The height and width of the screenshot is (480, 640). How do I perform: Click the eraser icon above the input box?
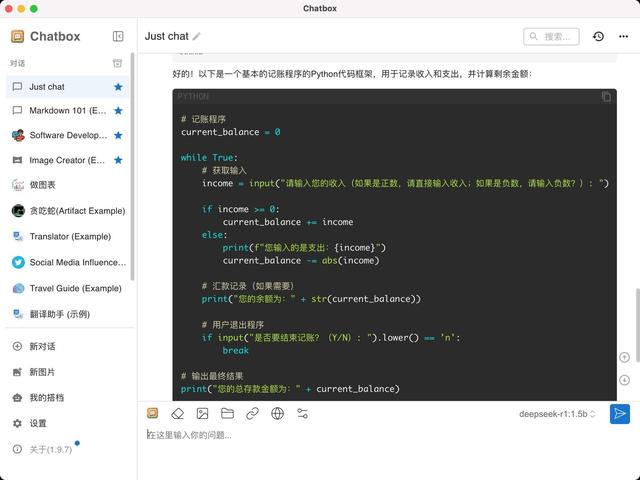177,413
